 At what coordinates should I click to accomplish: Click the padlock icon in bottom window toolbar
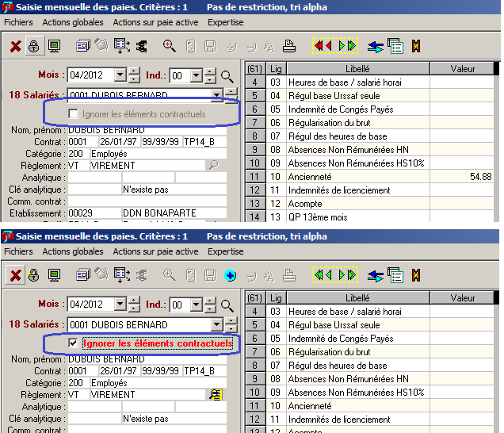pyautogui.click(x=33, y=275)
